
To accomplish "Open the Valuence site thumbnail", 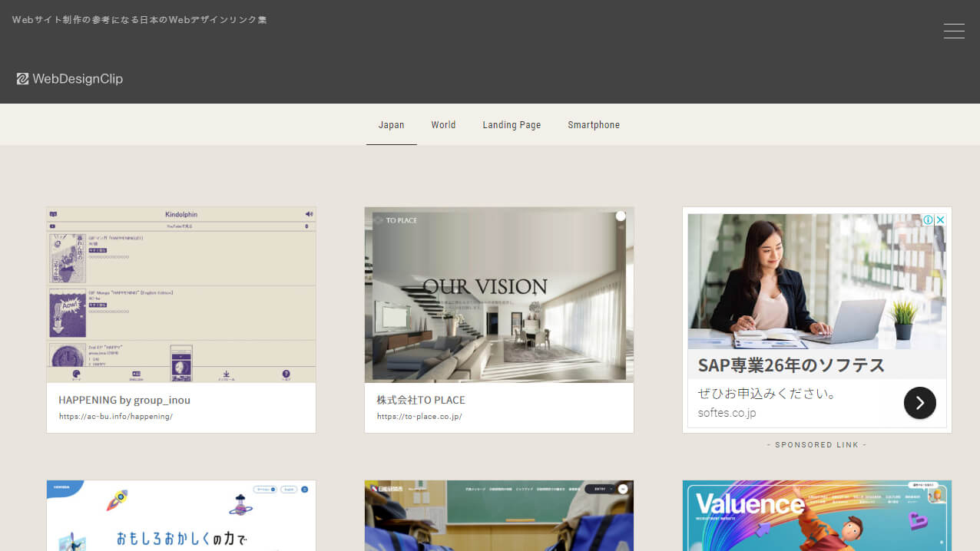I will 816,516.
